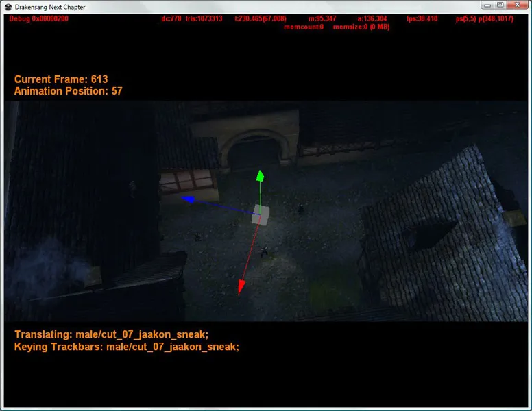Click the character right of the gizmo cube
Screen dimensions: 532x411
click(x=300, y=208)
